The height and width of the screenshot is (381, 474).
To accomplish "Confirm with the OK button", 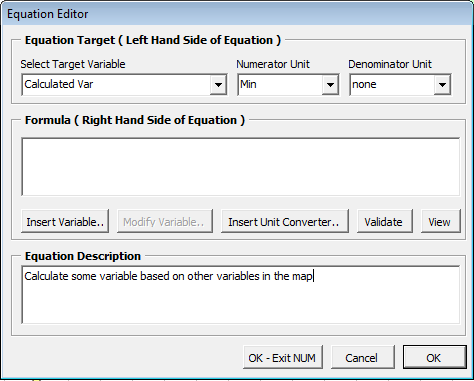I will click(x=434, y=357).
